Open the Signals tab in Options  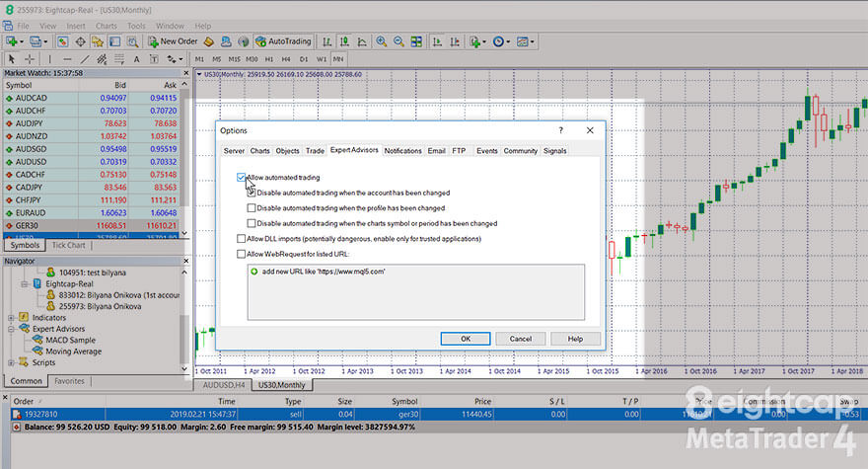554,151
